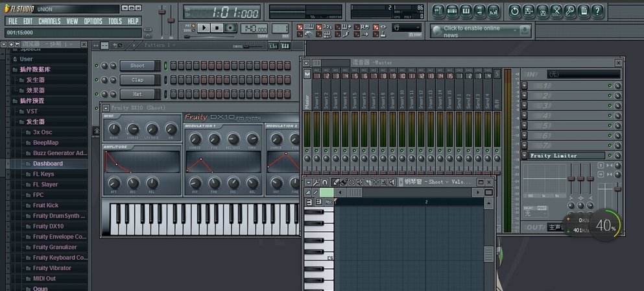Open the one-click audio recording scissors icon

(x=556, y=11)
